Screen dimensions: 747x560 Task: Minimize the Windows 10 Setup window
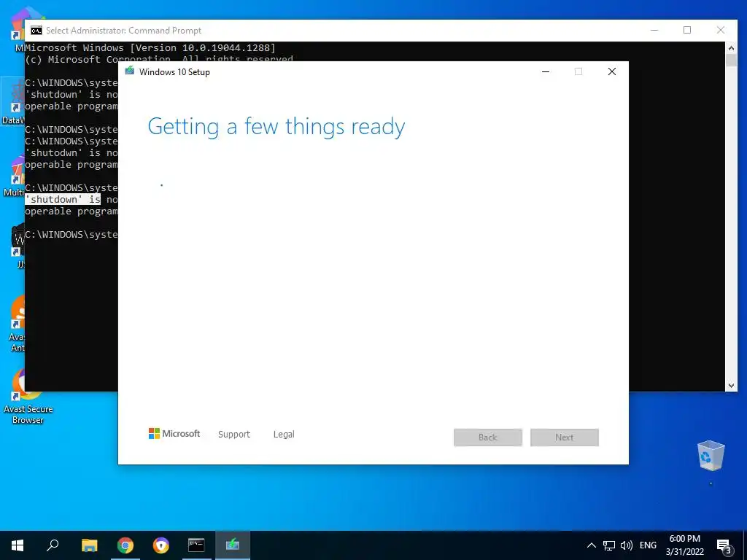coord(546,72)
